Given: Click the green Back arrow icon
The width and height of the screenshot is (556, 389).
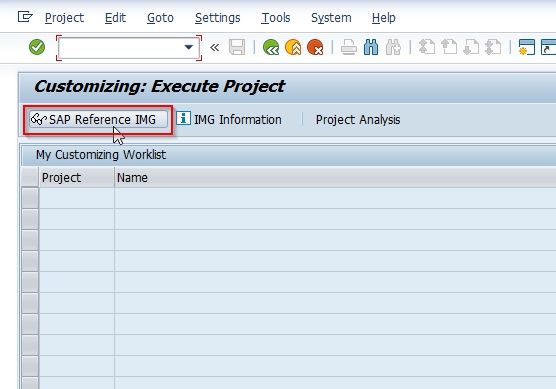Looking at the screenshot, I should coord(271,47).
